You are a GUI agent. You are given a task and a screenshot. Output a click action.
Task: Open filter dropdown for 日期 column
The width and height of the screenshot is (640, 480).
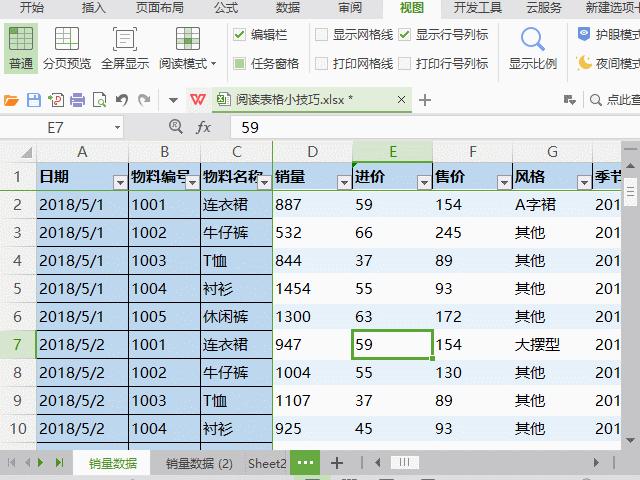click(120, 182)
